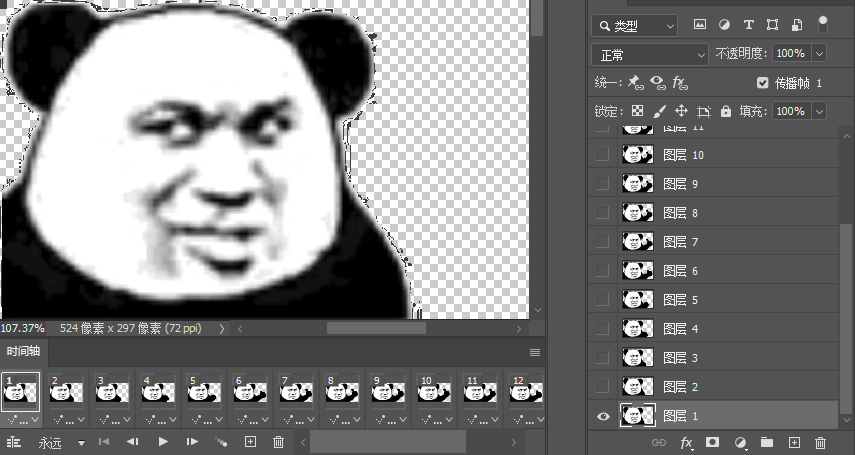Image resolution: width=855 pixels, height=455 pixels.
Task: Lock transparent pixels icon
Action: coord(637,111)
